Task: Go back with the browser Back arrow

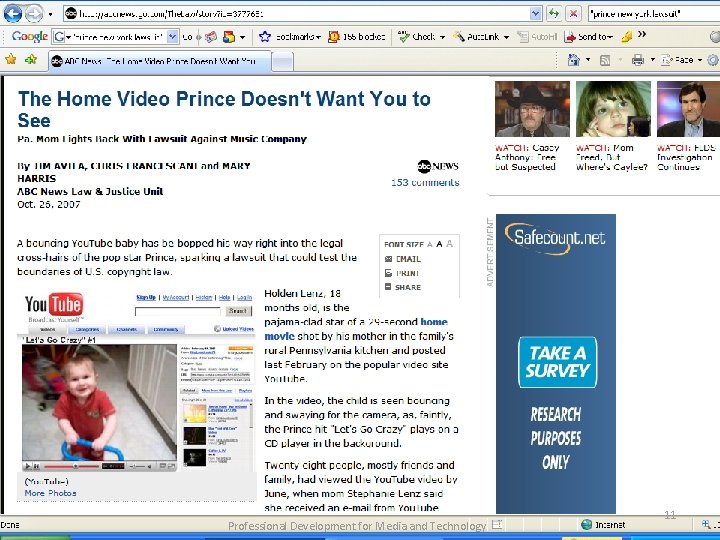Action: click(x=13, y=14)
